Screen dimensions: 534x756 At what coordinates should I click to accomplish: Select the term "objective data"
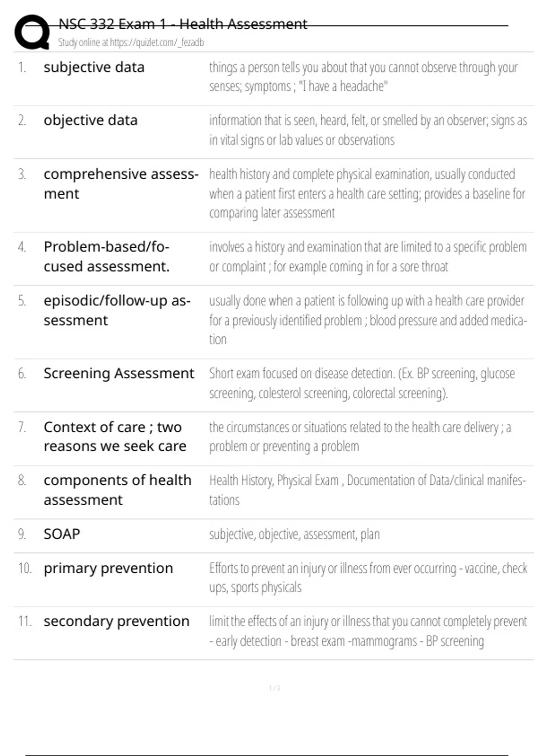click(x=90, y=120)
